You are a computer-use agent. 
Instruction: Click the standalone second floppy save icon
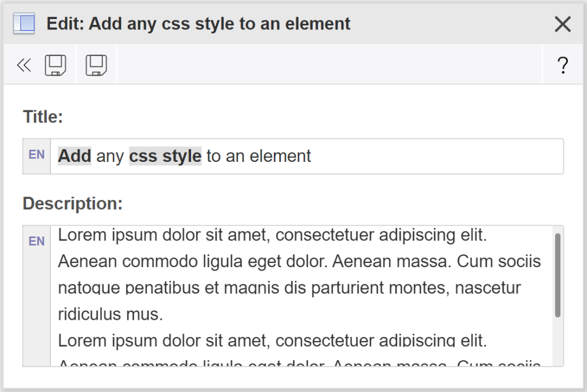point(96,65)
